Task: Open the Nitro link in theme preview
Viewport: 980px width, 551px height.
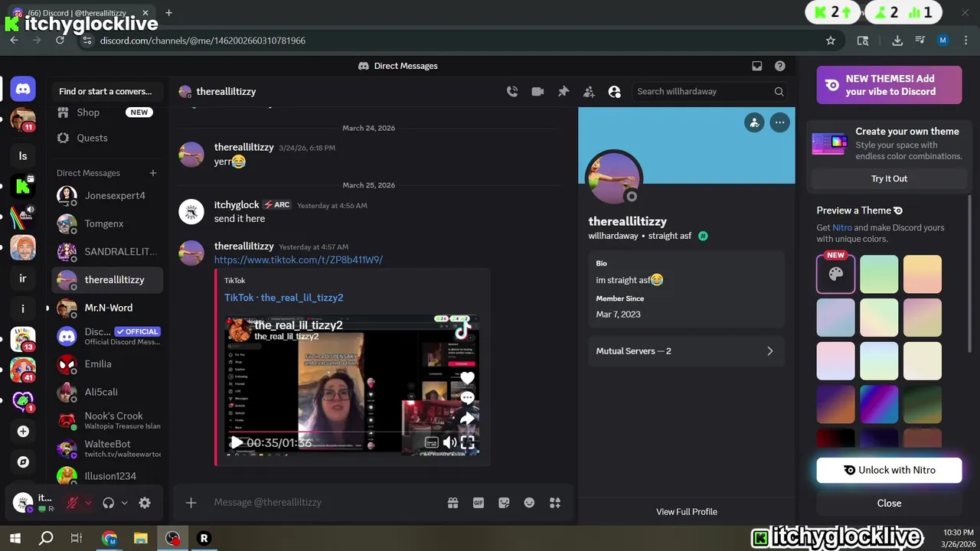Action: tap(842, 227)
